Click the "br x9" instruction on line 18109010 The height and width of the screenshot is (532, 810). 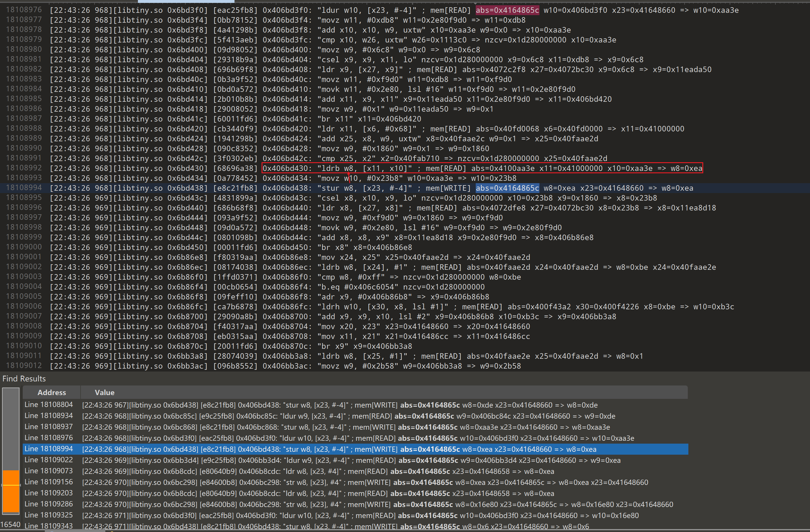pyautogui.click(x=333, y=346)
